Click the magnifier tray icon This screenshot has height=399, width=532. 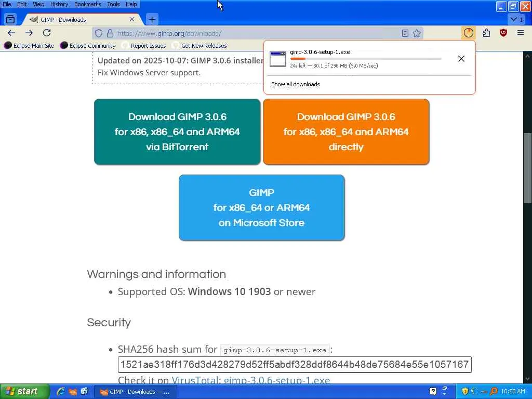(494, 392)
